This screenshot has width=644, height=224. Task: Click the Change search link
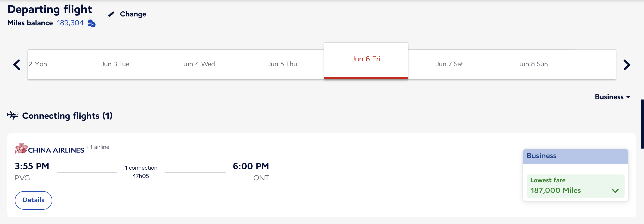pos(133,14)
